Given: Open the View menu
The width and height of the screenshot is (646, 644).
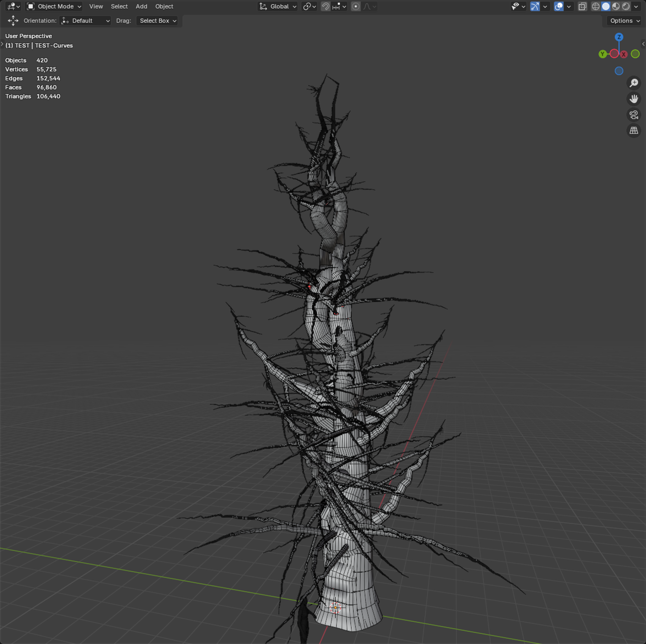Looking at the screenshot, I should [x=96, y=6].
